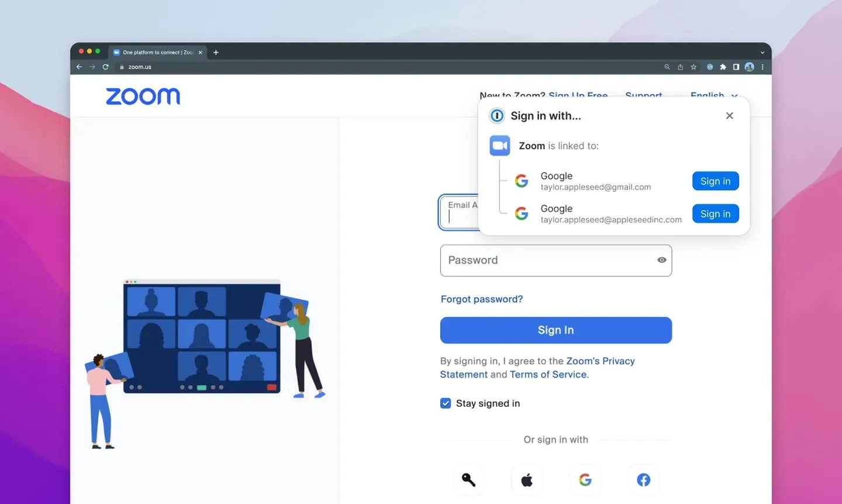Uncheck the Stay signed in checkbox
842x504 pixels.
[446, 403]
